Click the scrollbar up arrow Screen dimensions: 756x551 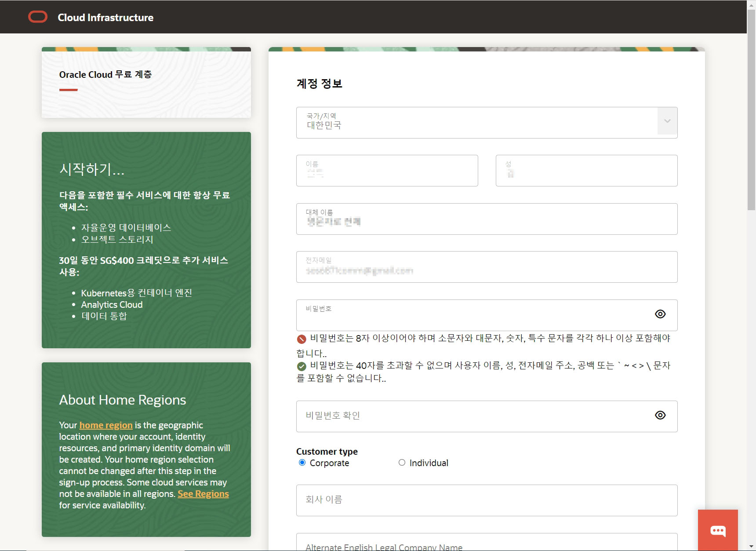[751, 4]
